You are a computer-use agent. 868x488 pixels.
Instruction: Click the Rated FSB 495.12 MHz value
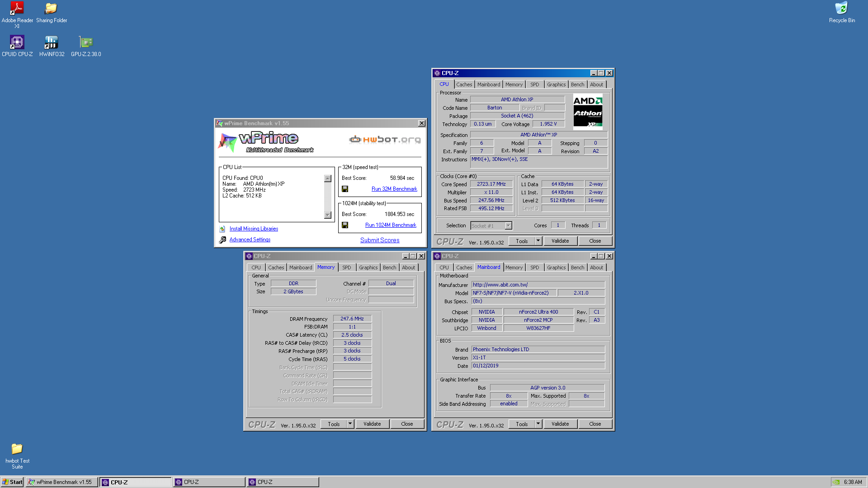coord(491,208)
